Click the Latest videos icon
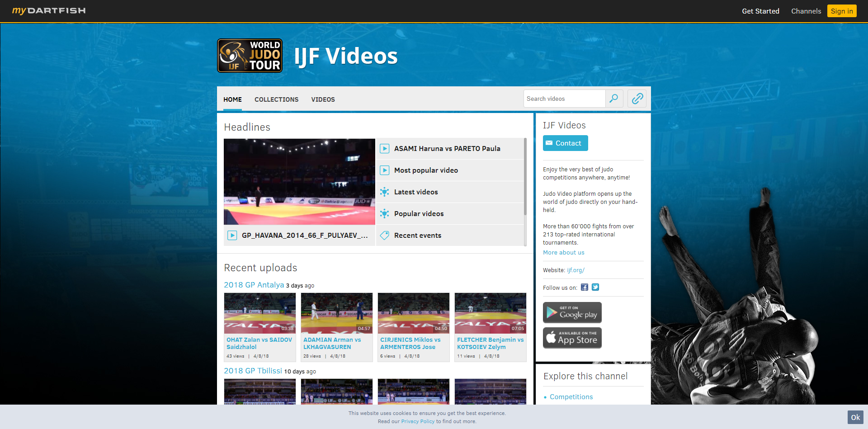The height and width of the screenshot is (429, 868). point(385,192)
